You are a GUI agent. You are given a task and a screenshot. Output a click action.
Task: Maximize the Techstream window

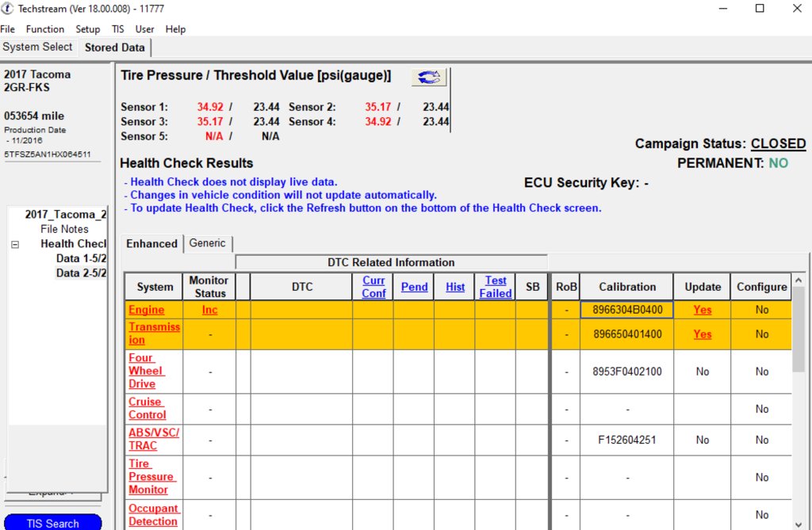point(760,8)
